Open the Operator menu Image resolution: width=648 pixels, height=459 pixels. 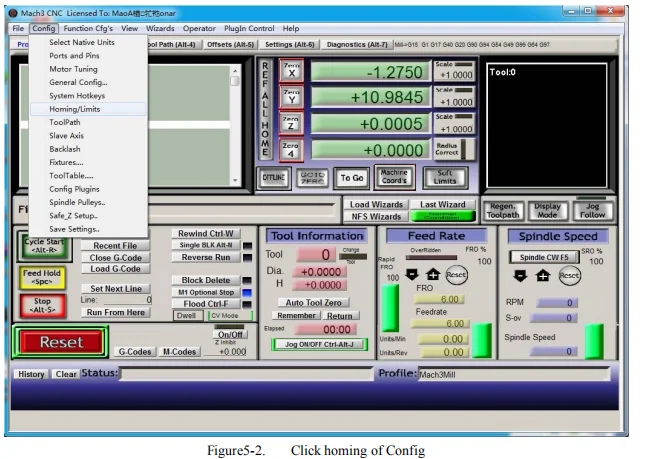click(199, 29)
